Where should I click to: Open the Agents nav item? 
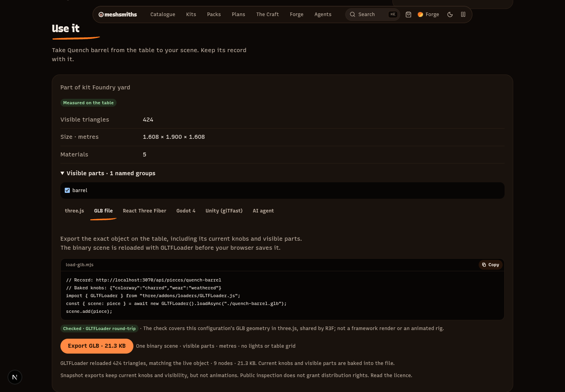[x=323, y=15]
